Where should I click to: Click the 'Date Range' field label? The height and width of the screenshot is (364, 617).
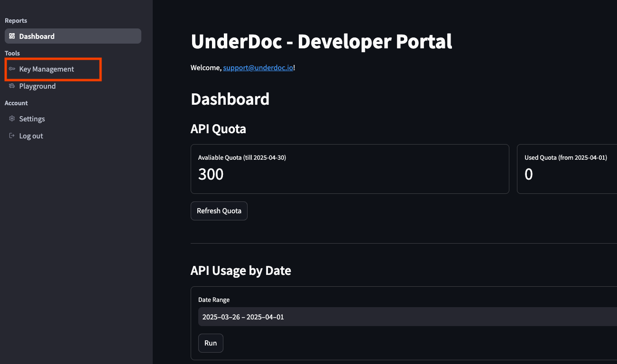click(214, 300)
